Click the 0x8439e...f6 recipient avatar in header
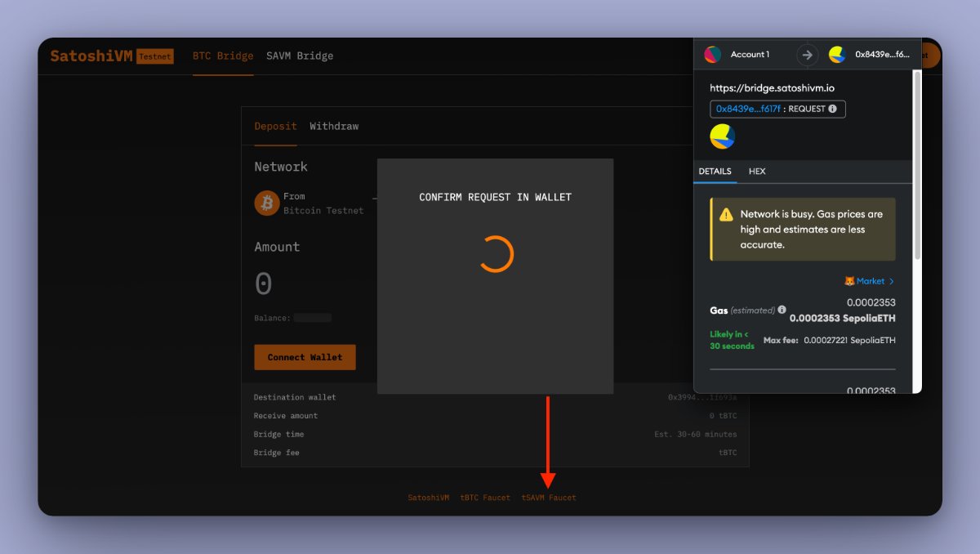Viewport: 980px width, 554px height. pos(837,55)
